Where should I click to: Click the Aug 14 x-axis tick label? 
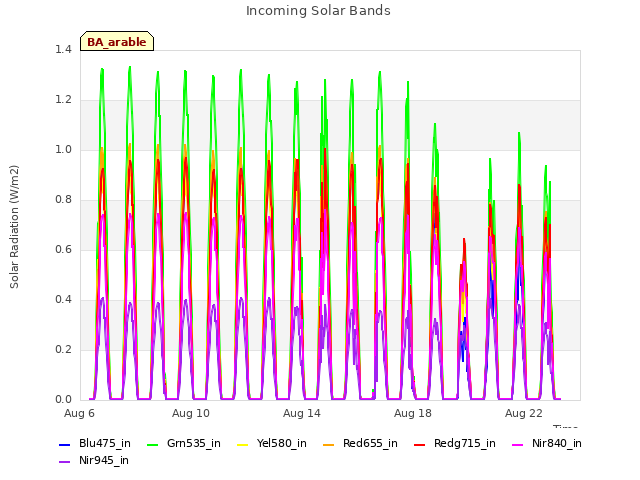point(302,413)
